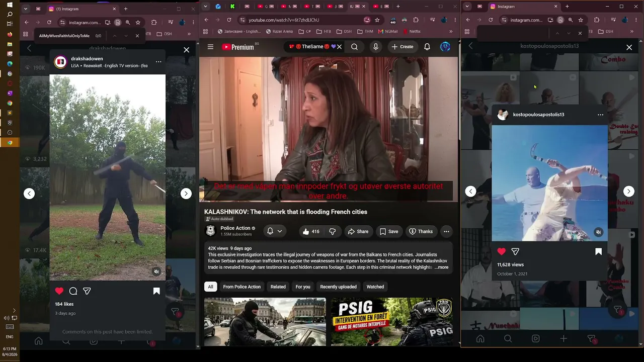The image size is (644, 362).
Task: Go to previous post in kostopoulosapostolis13 viewer
Action: (x=470, y=191)
